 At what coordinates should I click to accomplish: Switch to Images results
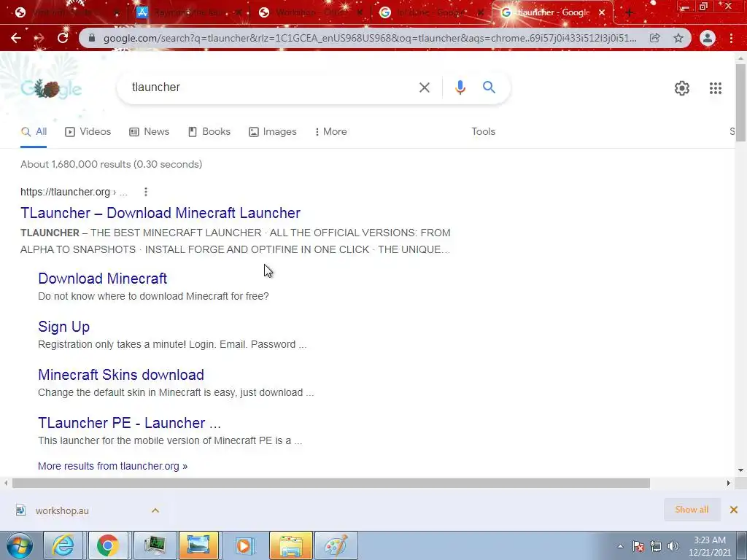pyautogui.click(x=273, y=131)
